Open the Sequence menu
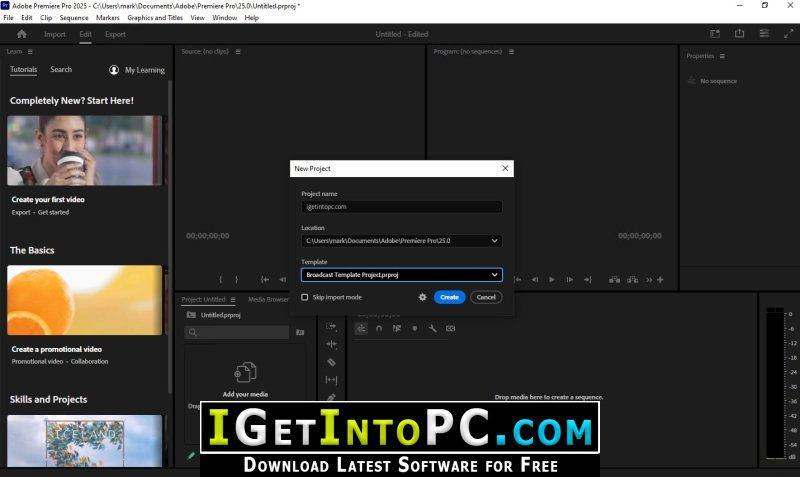 coord(74,17)
